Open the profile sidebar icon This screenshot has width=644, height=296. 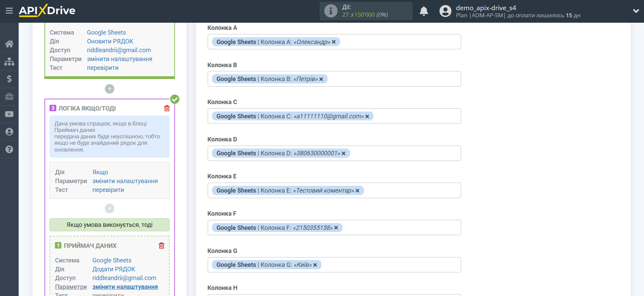pos(9,132)
